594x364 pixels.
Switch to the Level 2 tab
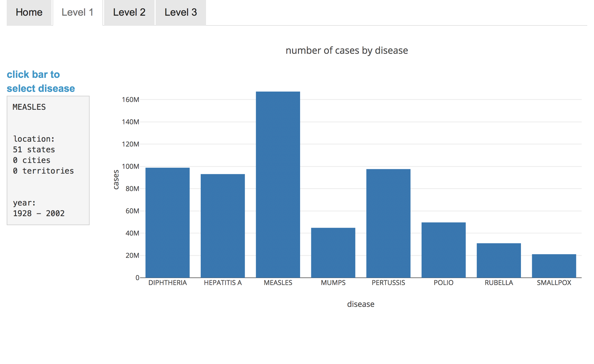click(x=129, y=12)
